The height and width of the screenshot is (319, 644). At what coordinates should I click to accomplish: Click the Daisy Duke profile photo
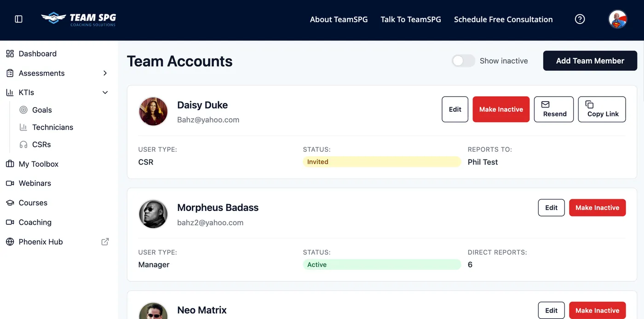pyautogui.click(x=154, y=111)
